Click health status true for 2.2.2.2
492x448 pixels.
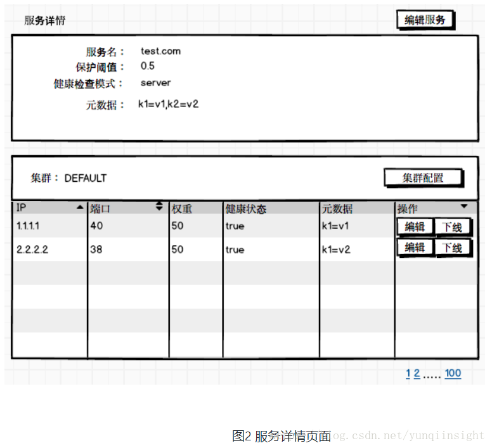click(235, 250)
